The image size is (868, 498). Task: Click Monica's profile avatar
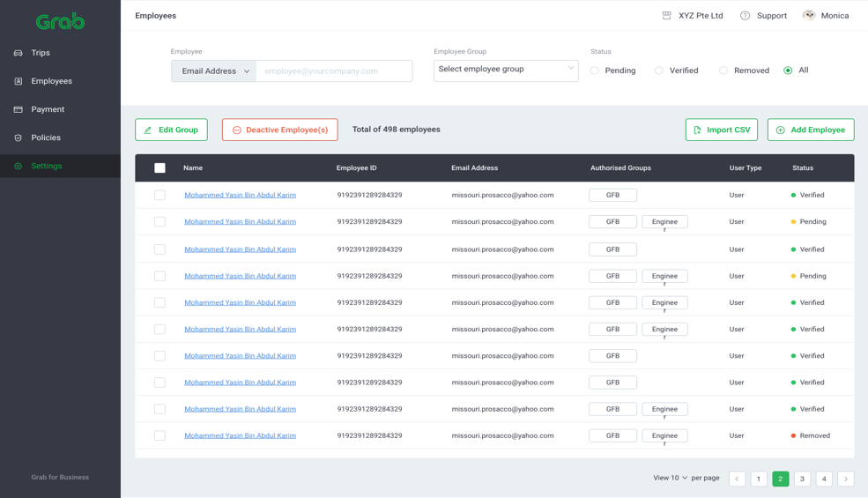coord(809,15)
